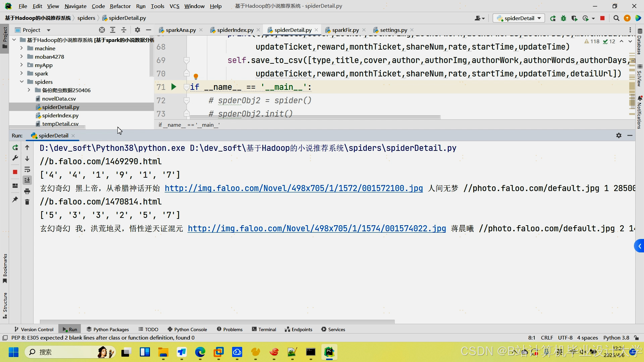Click the green run arrow on line 71

pos(173,87)
